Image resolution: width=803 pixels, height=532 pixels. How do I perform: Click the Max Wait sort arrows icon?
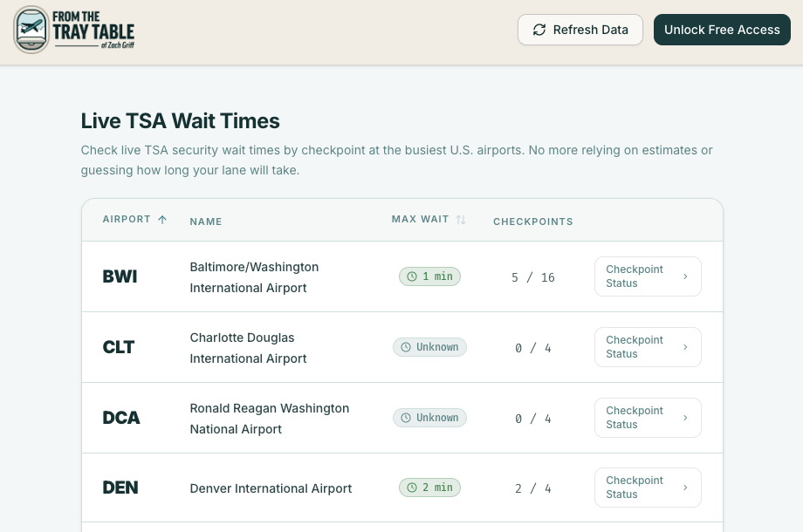coord(461,220)
